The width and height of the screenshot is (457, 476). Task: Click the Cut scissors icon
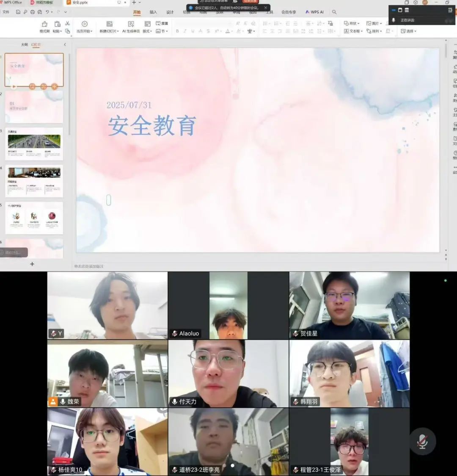[67, 23]
